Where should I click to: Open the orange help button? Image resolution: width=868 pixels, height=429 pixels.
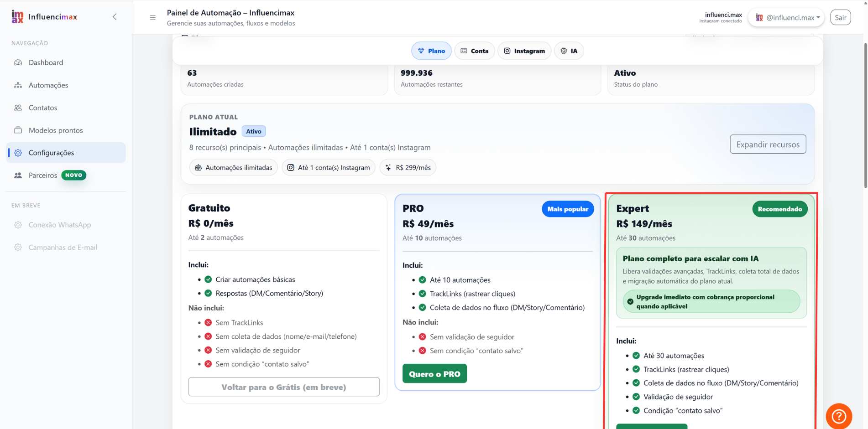pos(839,416)
